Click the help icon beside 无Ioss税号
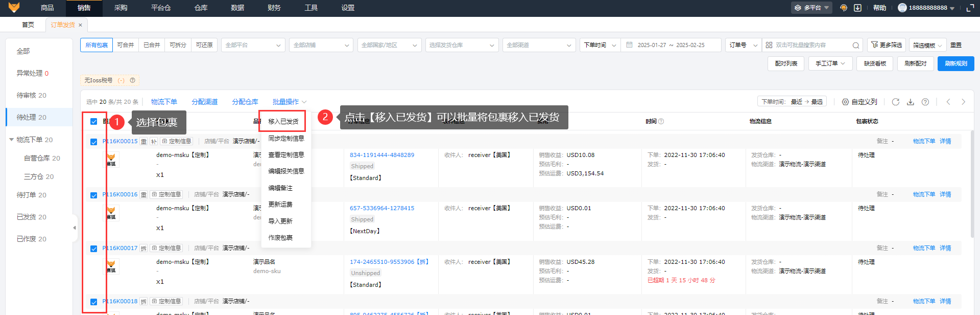 133,80
